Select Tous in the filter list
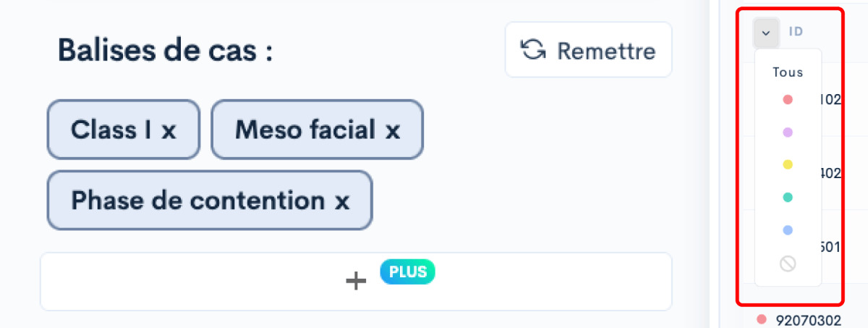This screenshot has height=328, width=868. 788,72
